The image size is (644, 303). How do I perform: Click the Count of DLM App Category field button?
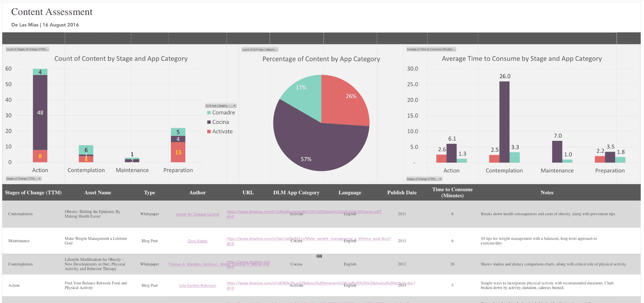pos(259,49)
